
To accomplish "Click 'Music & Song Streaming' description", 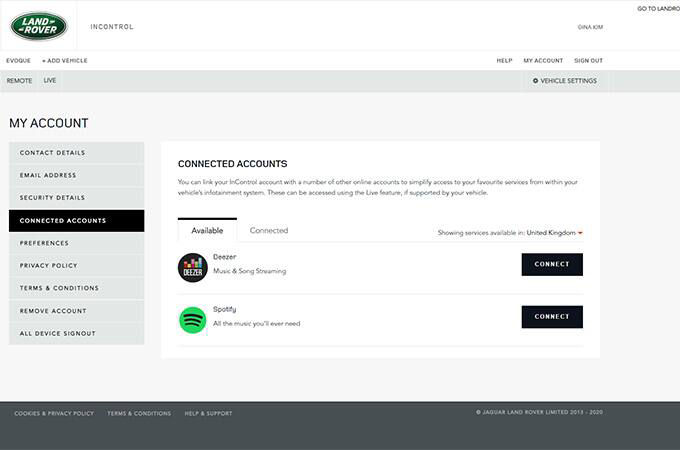I will pyautogui.click(x=250, y=271).
